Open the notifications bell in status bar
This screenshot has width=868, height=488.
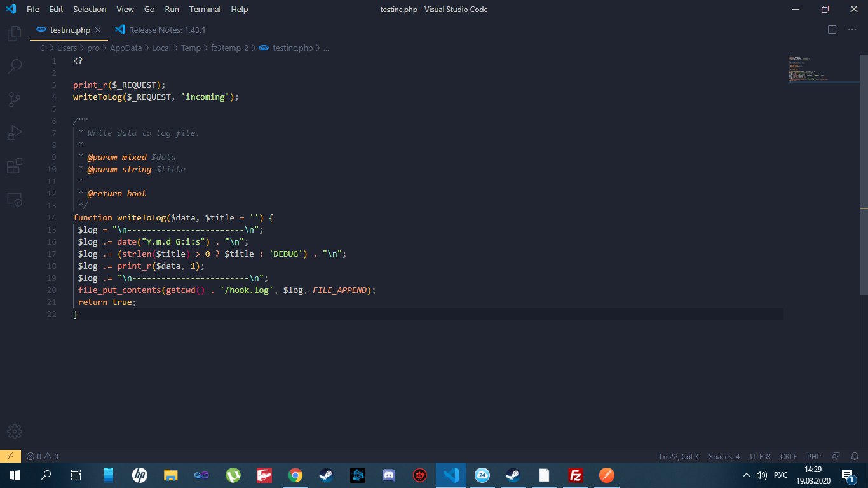[x=855, y=456]
